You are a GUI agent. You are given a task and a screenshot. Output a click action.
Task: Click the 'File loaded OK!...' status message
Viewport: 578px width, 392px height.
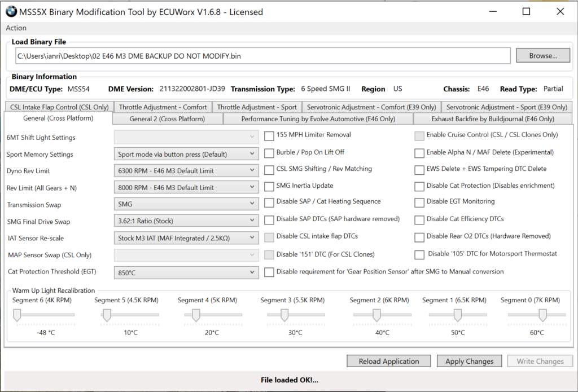290,380
